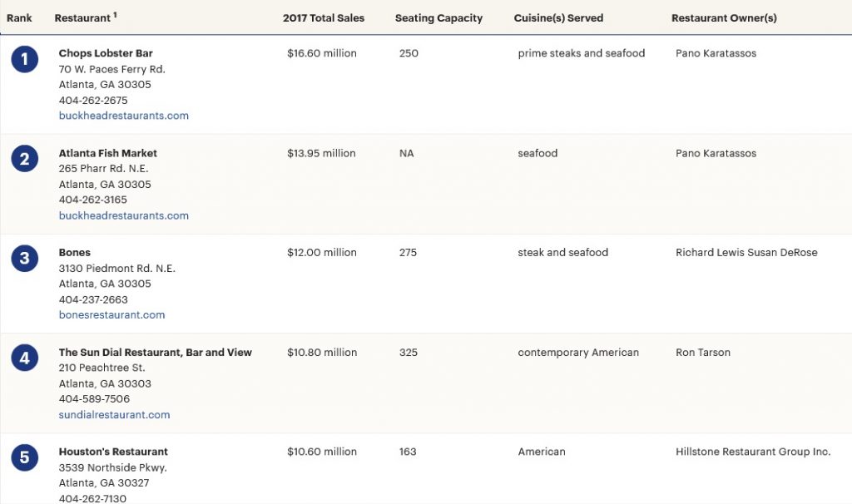Click address 3539 Northside Pkwy.
This screenshot has height=504, width=852.
click(112, 467)
